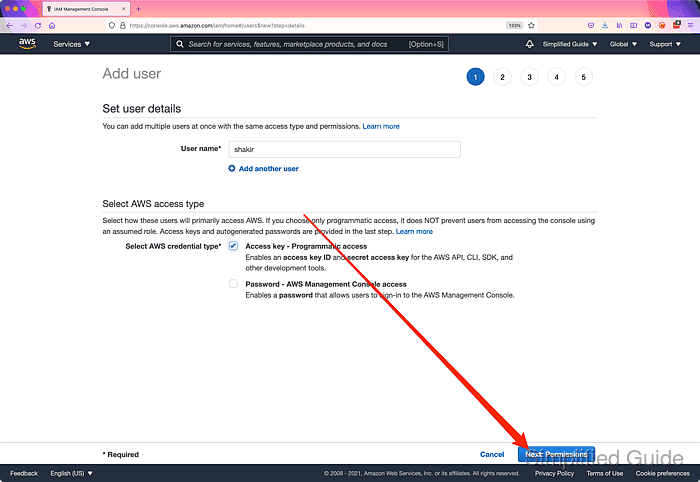Open the Global region dropdown
This screenshot has height=482, width=700.
pos(623,44)
